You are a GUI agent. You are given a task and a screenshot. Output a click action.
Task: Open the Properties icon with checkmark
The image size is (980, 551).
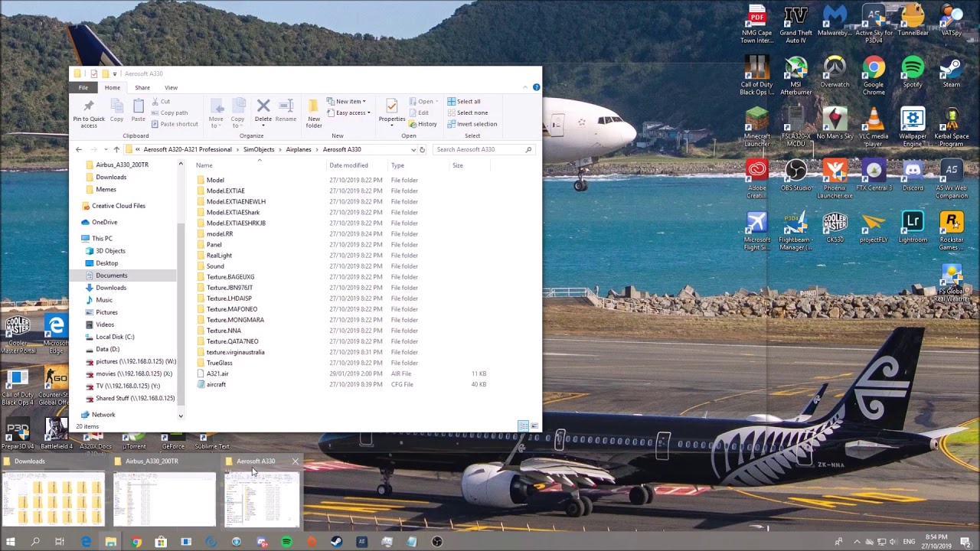(392, 111)
